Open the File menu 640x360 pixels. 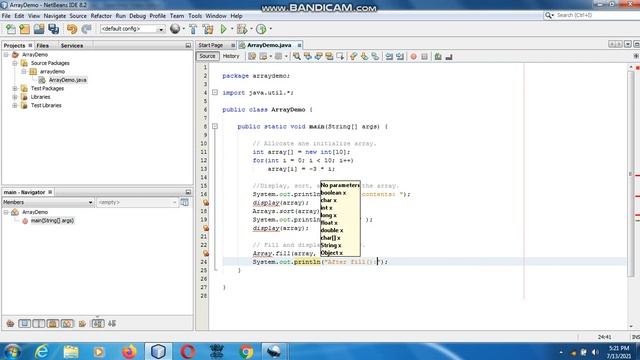[6, 16]
